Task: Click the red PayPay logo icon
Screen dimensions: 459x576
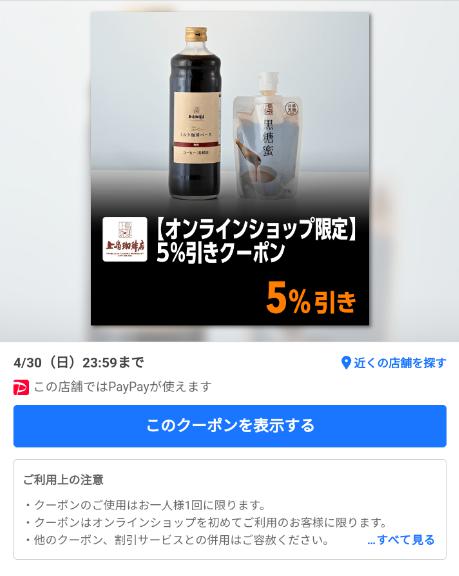Action: pyautogui.click(x=21, y=388)
